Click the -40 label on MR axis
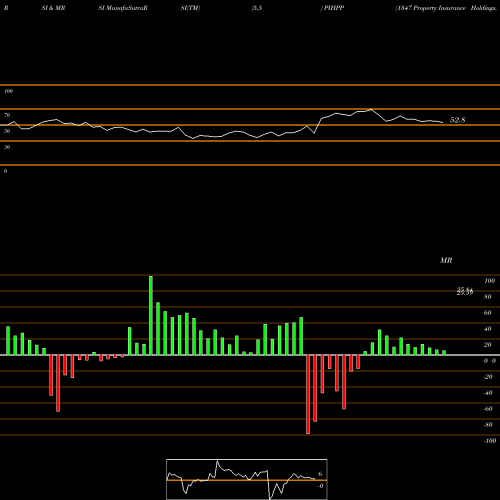The image size is (500, 500). (488, 393)
